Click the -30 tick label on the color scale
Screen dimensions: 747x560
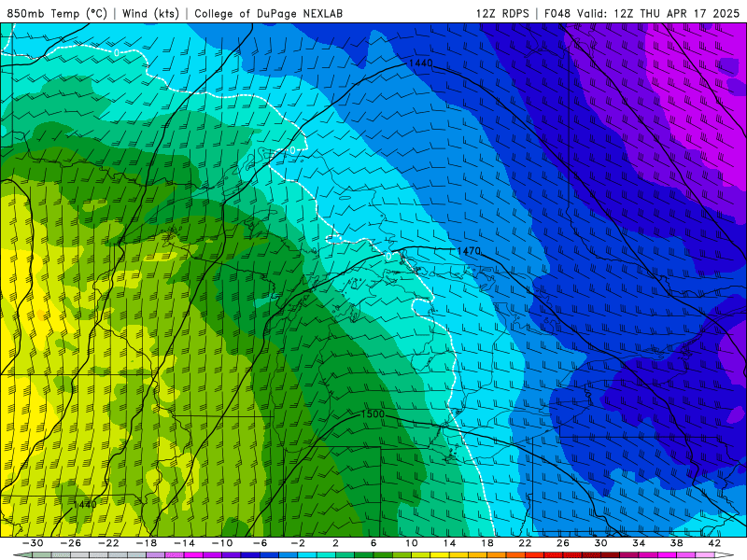(33, 543)
